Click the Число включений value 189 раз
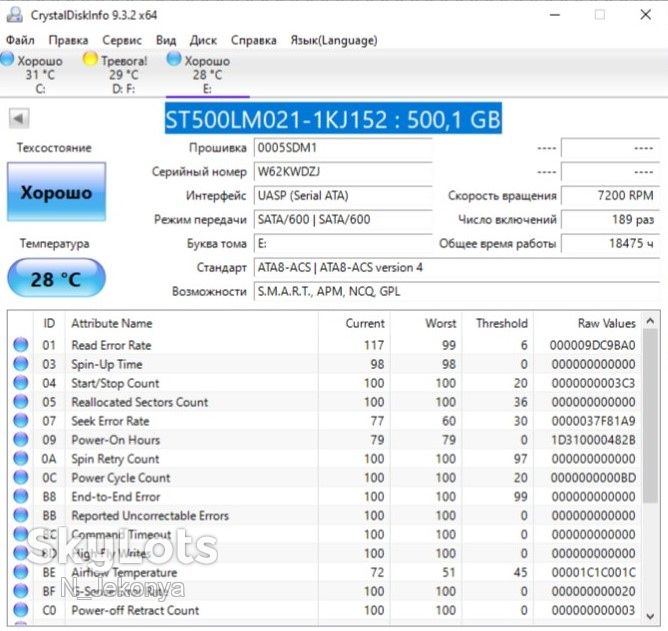The image size is (668, 631). coord(610,219)
